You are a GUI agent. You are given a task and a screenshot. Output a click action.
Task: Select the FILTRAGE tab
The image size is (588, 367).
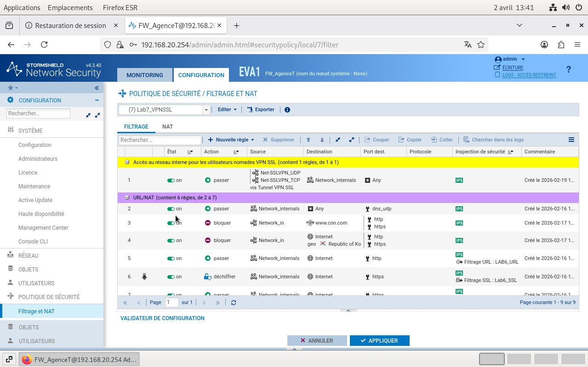click(136, 127)
